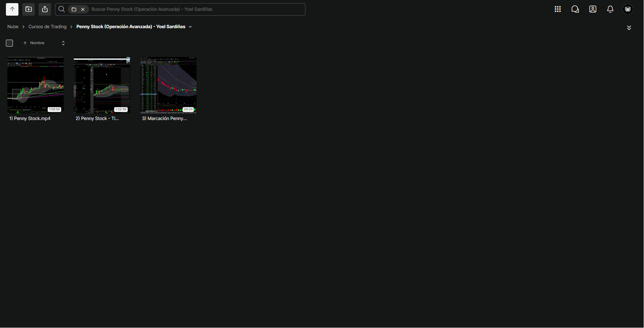The height and width of the screenshot is (328, 644).
Task: Open the sort order selector arrows
Action: tap(63, 43)
